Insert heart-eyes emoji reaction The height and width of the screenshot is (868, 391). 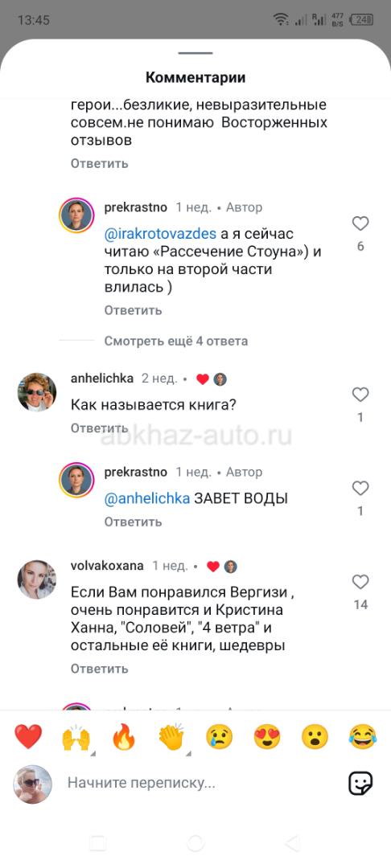[x=267, y=737]
